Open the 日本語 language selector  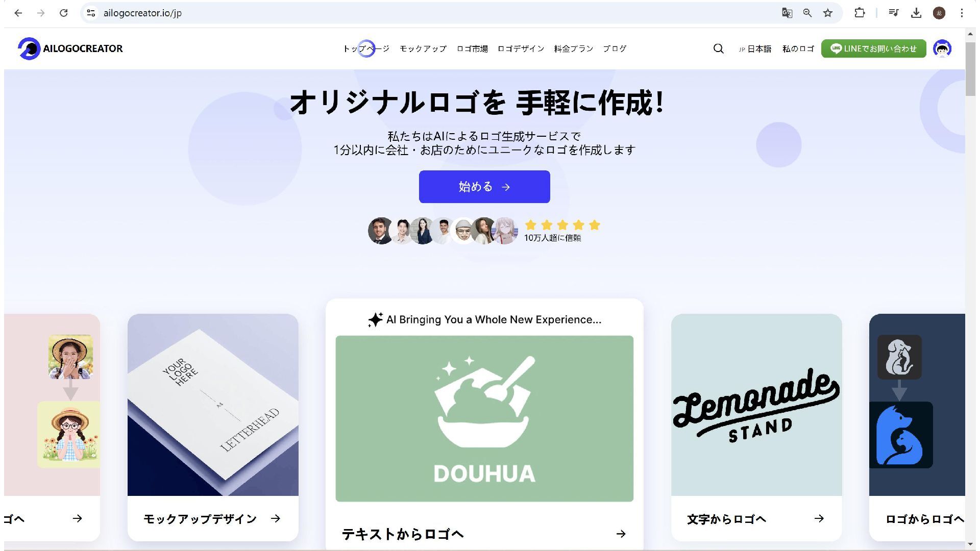(x=755, y=48)
